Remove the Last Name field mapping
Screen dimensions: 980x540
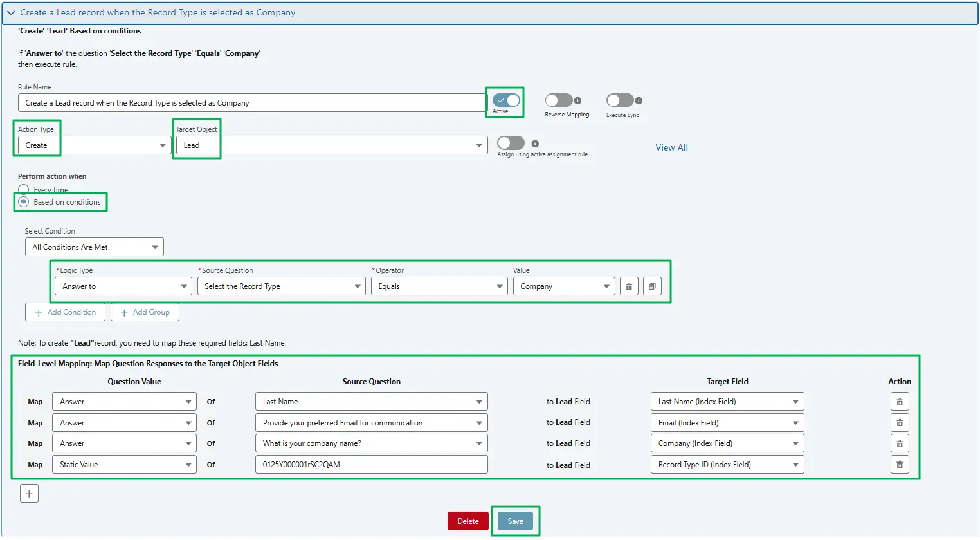[899, 401]
